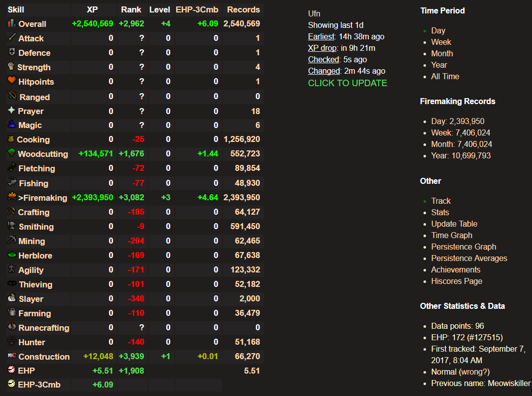Image resolution: width=532 pixels, height=396 pixels.
Task: Select the Overall skill name
Action: point(32,24)
